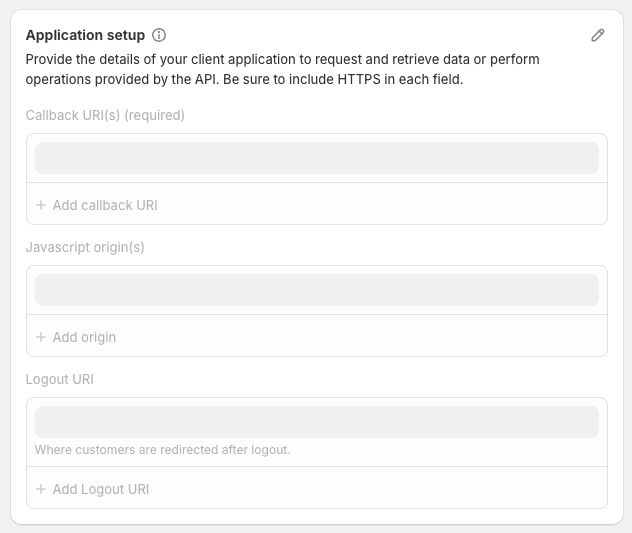This screenshot has width=632, height=533.
Task: Focus the Callback URI input field
Action: point(316,158)
